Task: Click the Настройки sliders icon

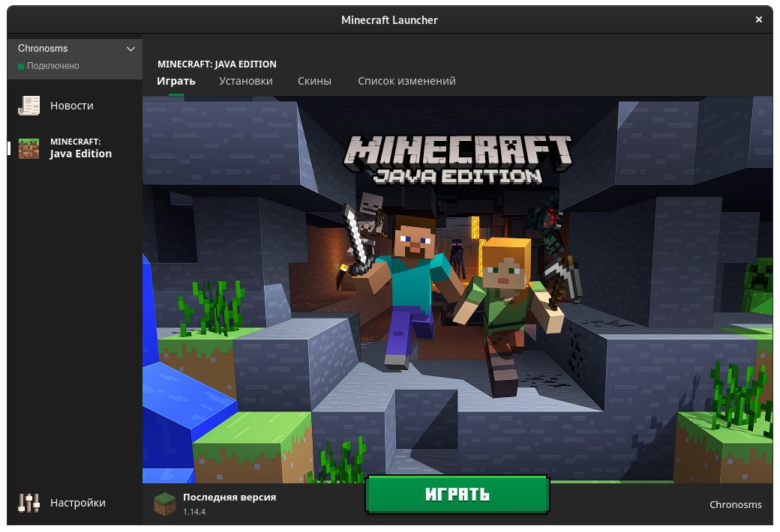Action: (x=28, y=503)
